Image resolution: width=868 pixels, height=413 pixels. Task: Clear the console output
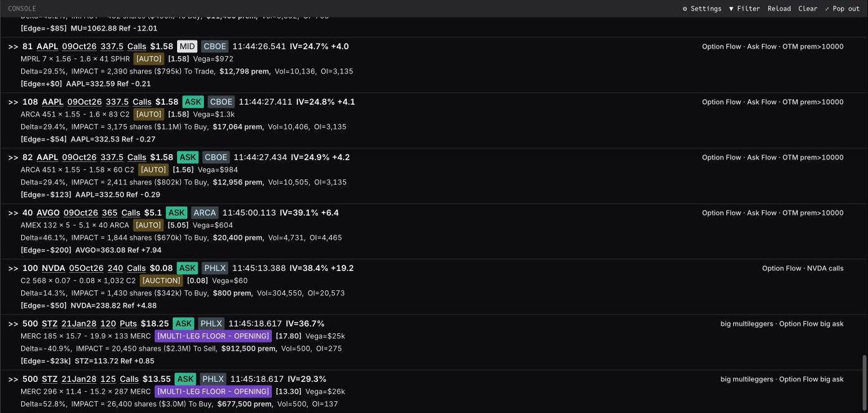[808, 9]
